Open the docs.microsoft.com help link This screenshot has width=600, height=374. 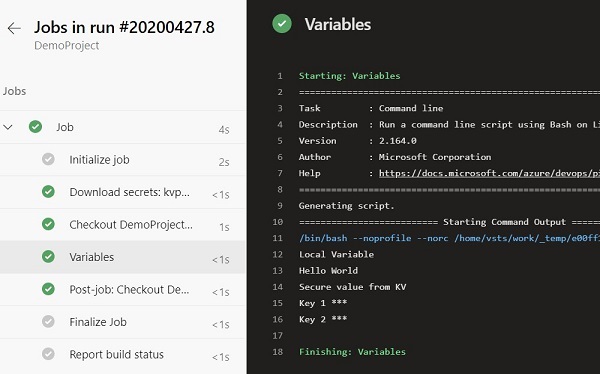pyautogui.click(x=489, y=173)
